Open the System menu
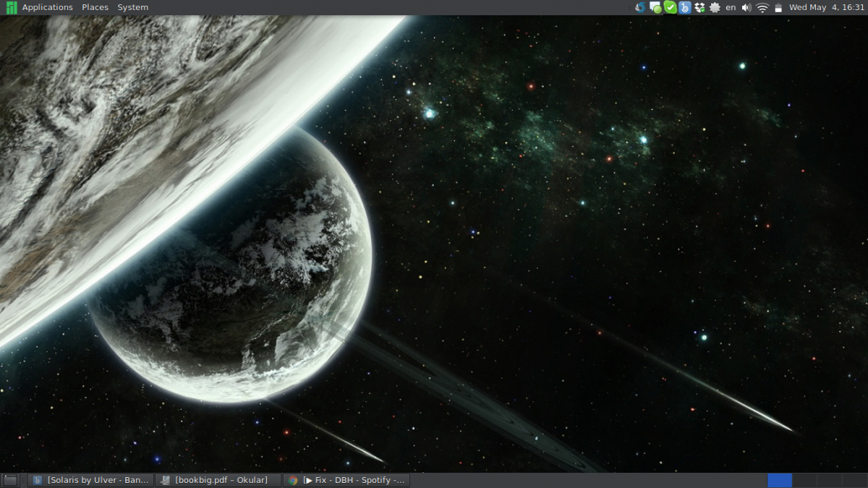Image resolution: width=868 pixels, height=488 pixels. pos(133,7)
